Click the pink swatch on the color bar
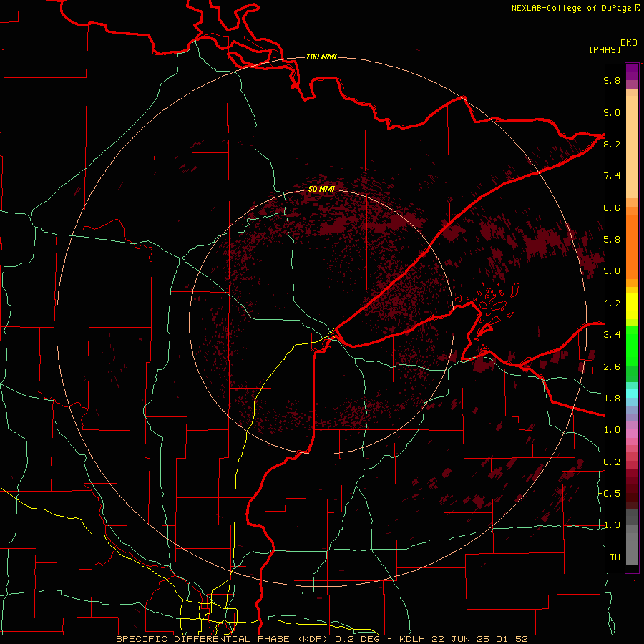 (x=632, y=434)
